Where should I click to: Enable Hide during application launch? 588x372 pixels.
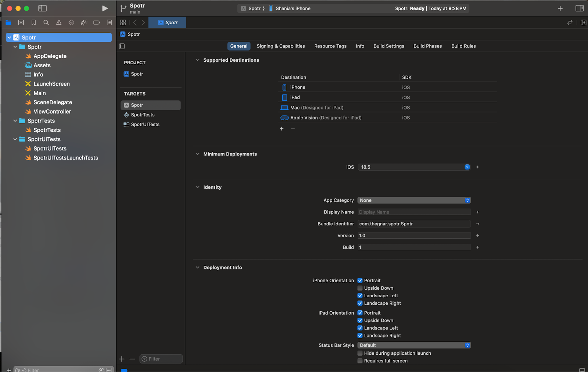pos(360,353)
